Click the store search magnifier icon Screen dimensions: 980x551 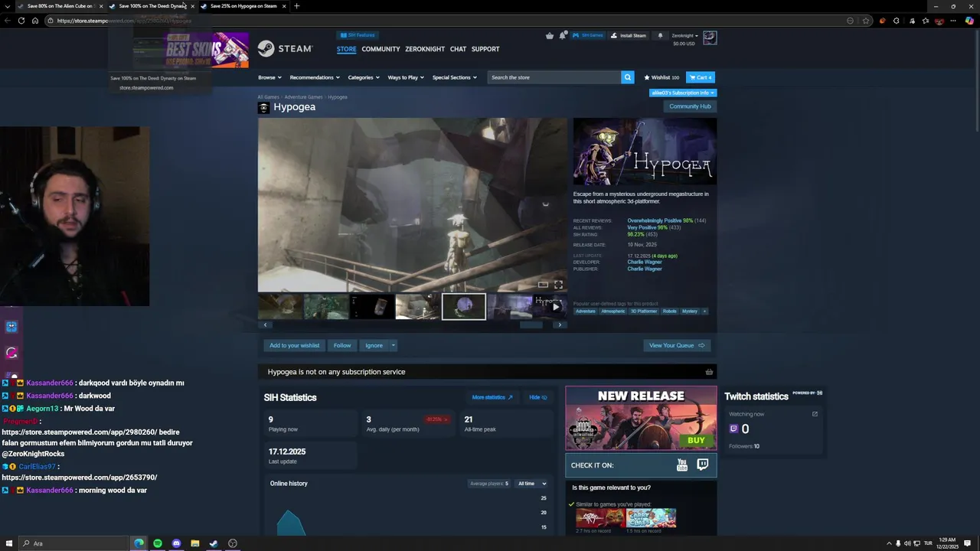(627, 77)
